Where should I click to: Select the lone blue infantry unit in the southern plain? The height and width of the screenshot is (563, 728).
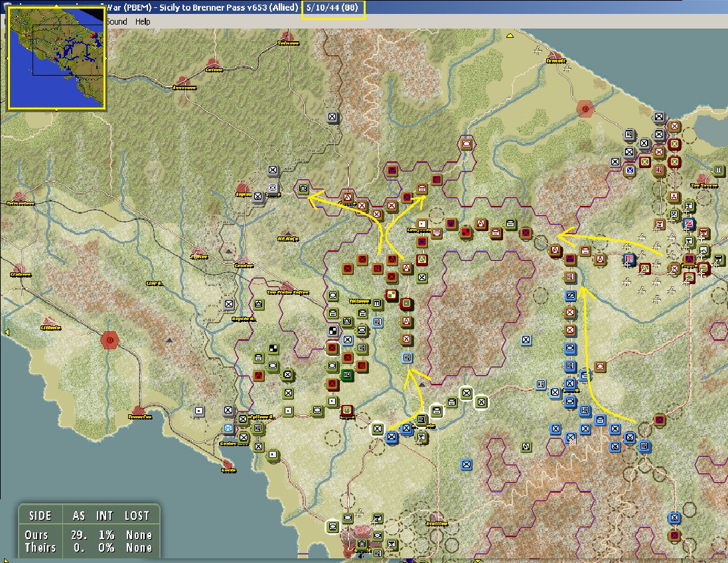(466, 464)
